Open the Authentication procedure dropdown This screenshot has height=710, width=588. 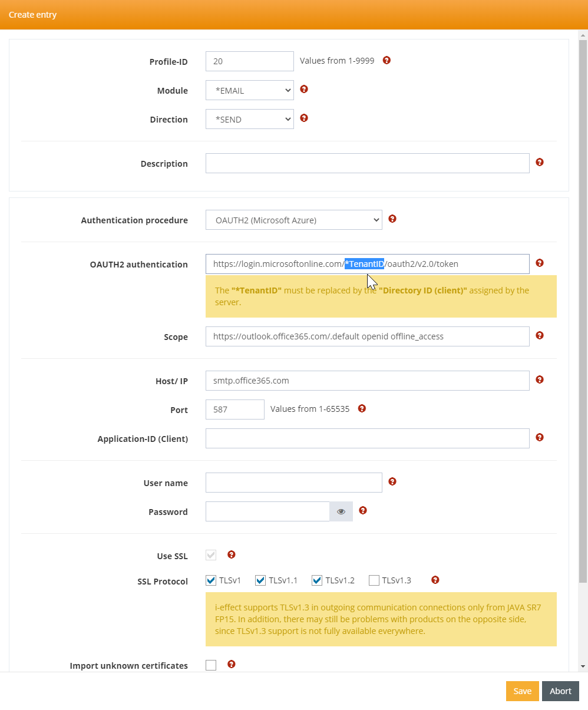[294, 220]
